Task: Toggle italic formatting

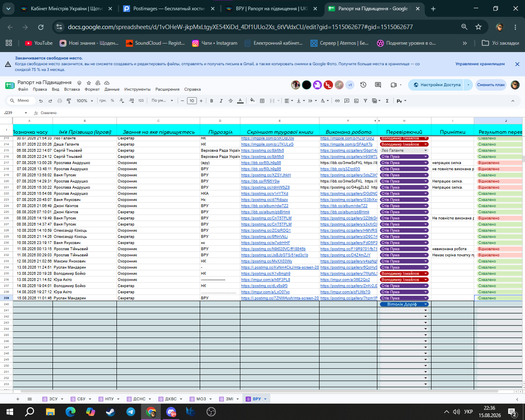Action: [x=221, y=101]
